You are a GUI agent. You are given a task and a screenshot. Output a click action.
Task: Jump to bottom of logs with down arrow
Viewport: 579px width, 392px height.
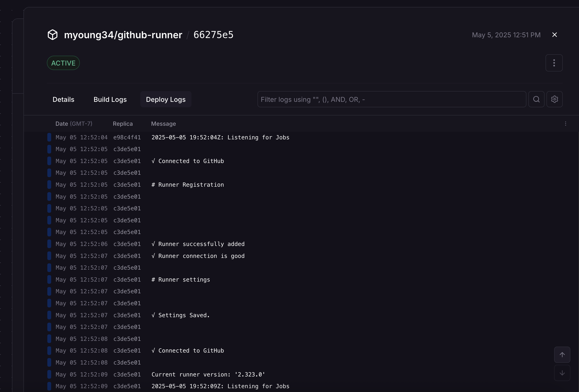(x=562, y=373)
